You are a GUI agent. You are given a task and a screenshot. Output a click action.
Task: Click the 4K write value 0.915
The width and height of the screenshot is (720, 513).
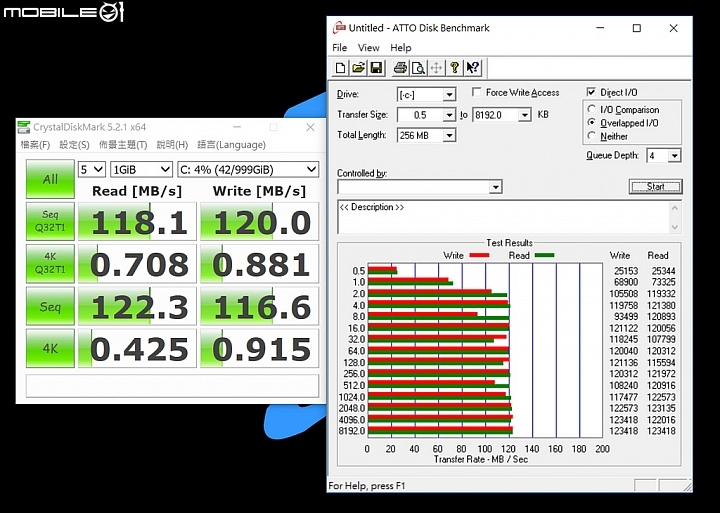point(259,349)
